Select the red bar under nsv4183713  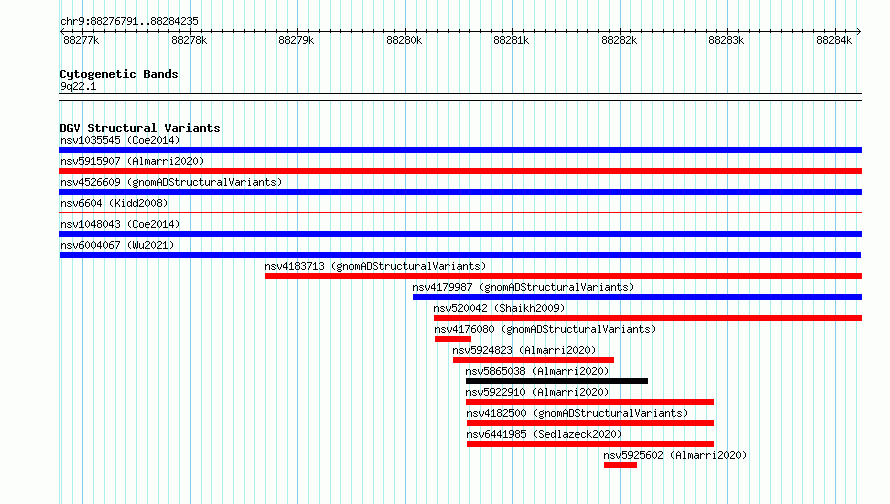click(563, 276)
